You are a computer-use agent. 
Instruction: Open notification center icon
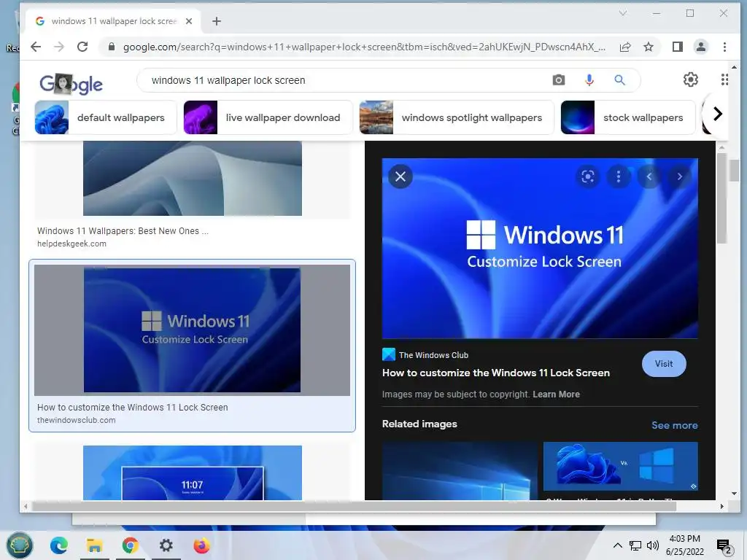tap(724, 546)
